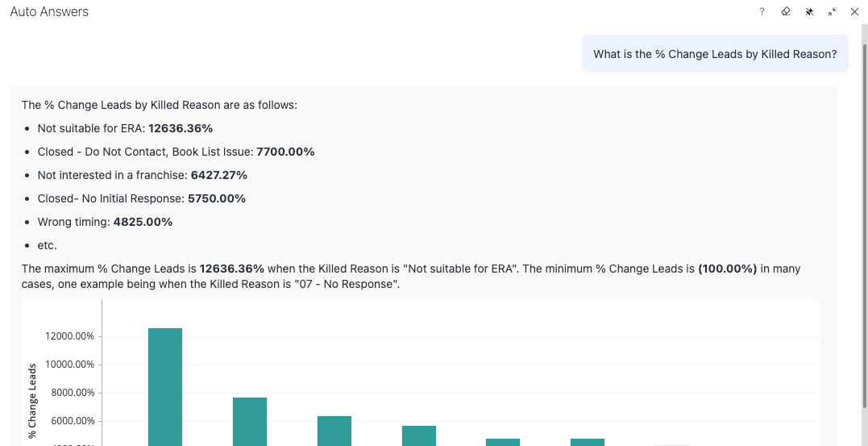The width and height of the screenshot is (868, 446).
Task: Select the fourth chart bar near 5750%
Action: (x=419, y=436)
